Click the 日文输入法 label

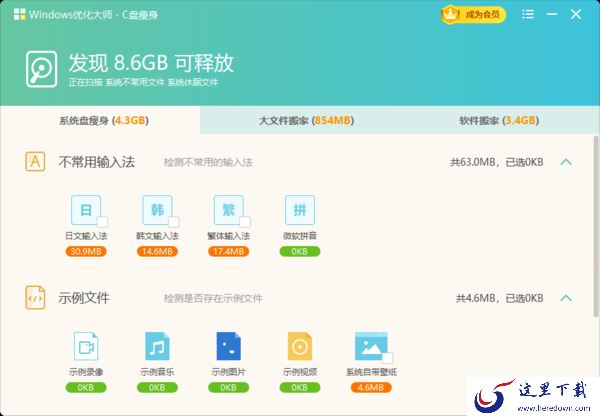86,236
